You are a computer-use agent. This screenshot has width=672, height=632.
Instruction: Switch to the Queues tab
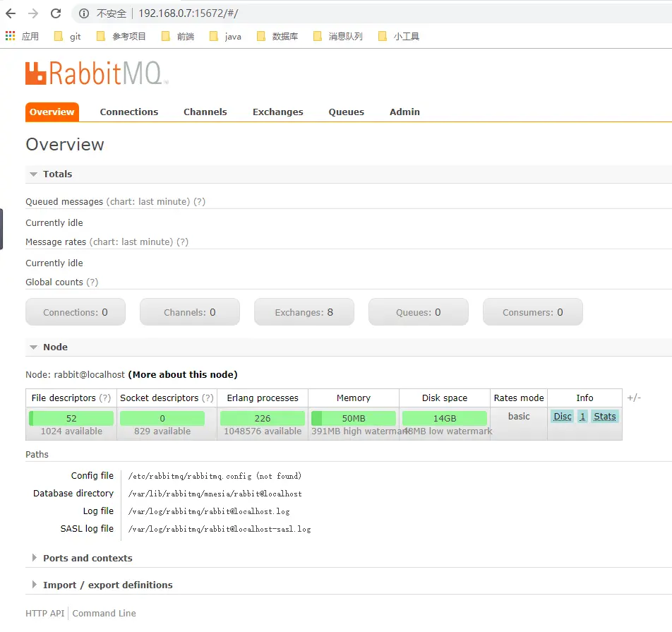(x=347, y=112)
